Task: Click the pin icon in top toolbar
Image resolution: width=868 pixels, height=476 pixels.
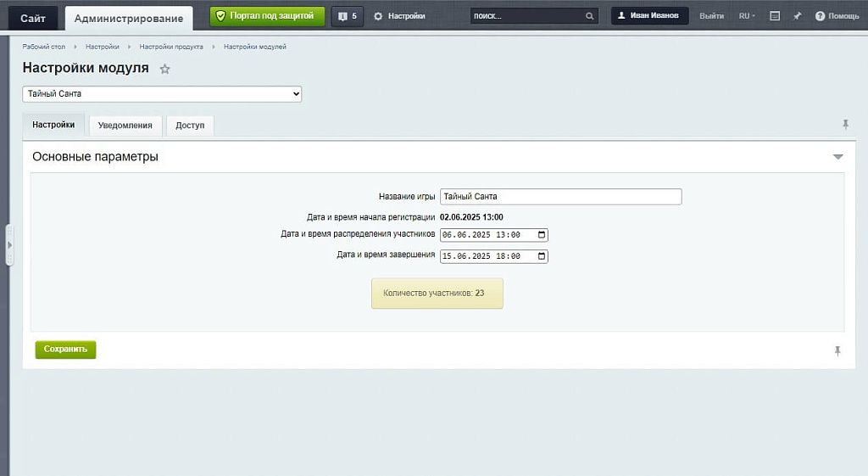Action: pyautogui.click(x=798, y=16)
